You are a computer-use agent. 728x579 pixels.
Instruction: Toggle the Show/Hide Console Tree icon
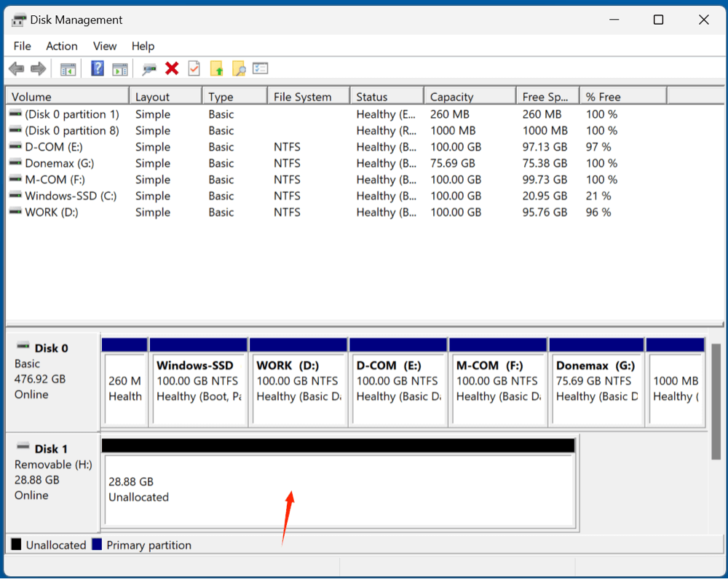[x=68, y=68]
